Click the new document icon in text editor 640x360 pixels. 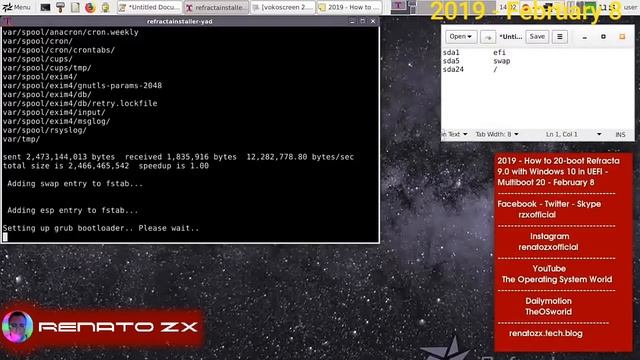(x=488, y=37)
